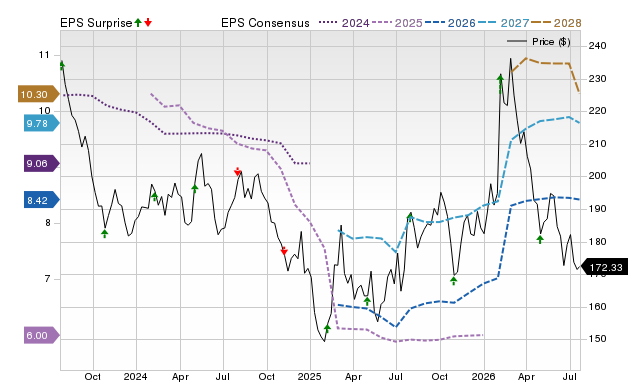640x382 pixels.
Task: Click the 240 label on the price axis
Action: (598, 46)
